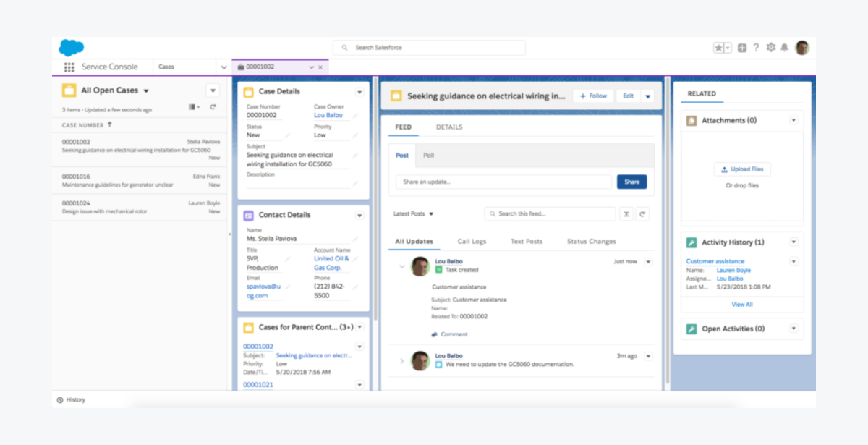Edit the Case Owner pencil icon

[355, 116]
